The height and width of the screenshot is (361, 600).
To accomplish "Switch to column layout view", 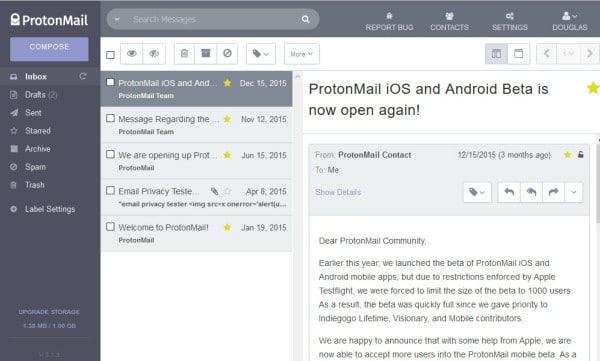I will [496, 54].
